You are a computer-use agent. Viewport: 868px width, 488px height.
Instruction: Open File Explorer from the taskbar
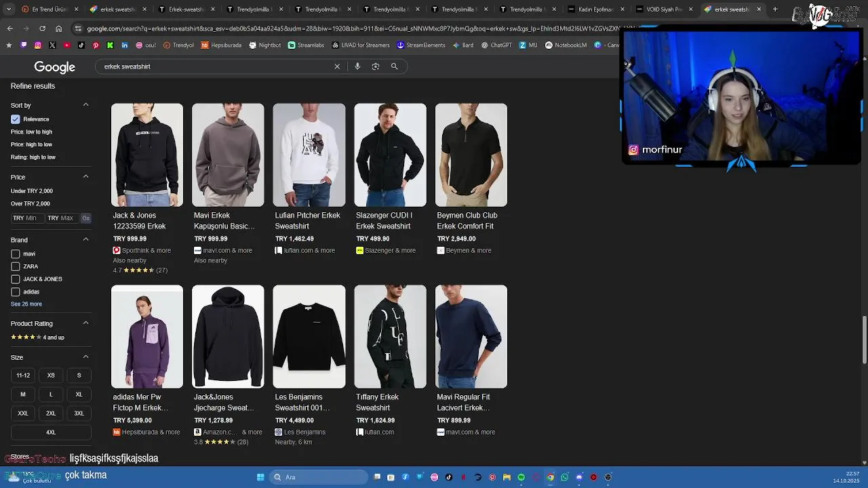[x=507, y=477]
